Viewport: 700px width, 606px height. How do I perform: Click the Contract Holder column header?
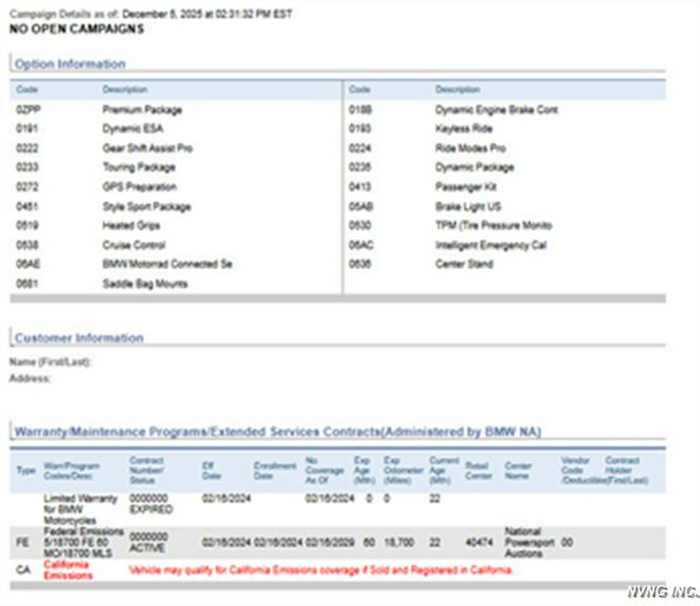point(626,470)
